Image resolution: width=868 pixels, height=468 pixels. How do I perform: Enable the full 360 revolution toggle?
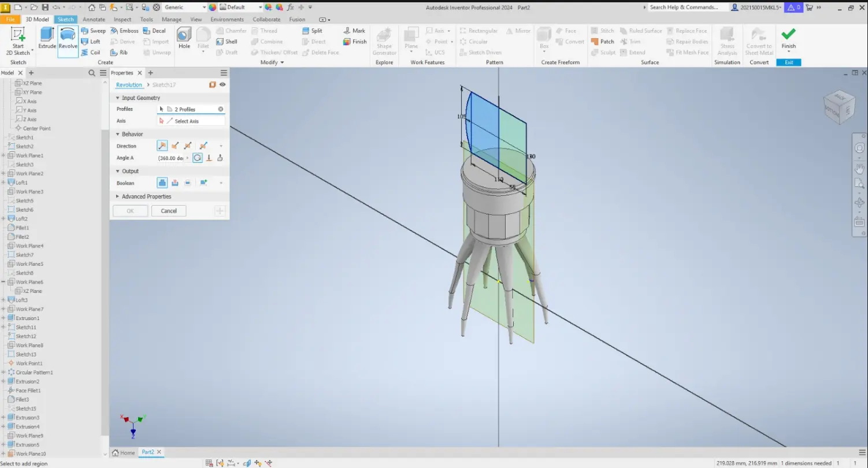(x=197, y=158)
